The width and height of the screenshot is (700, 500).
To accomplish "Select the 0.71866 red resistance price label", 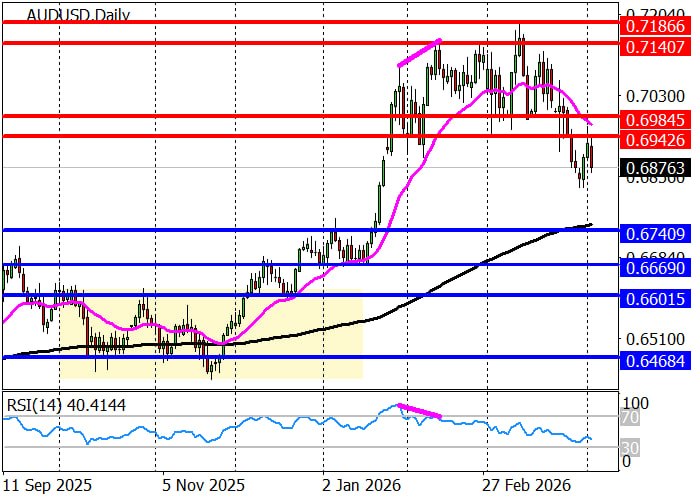I will [655, 21].
